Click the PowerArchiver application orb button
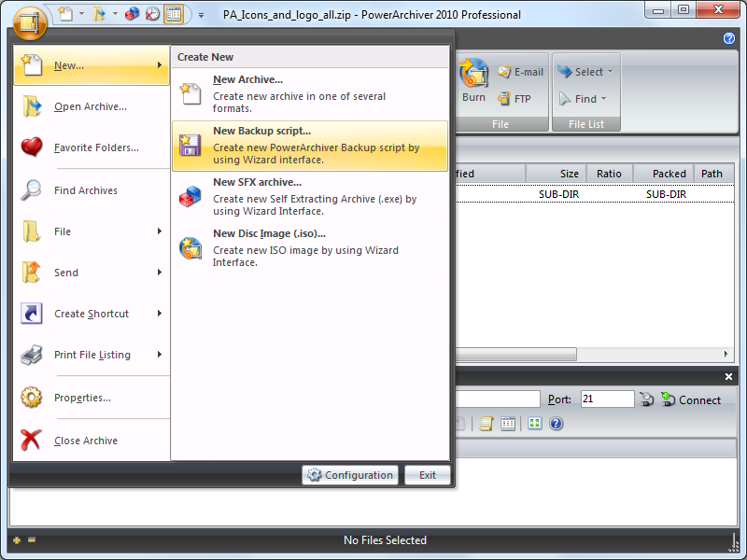 (30, 22)
